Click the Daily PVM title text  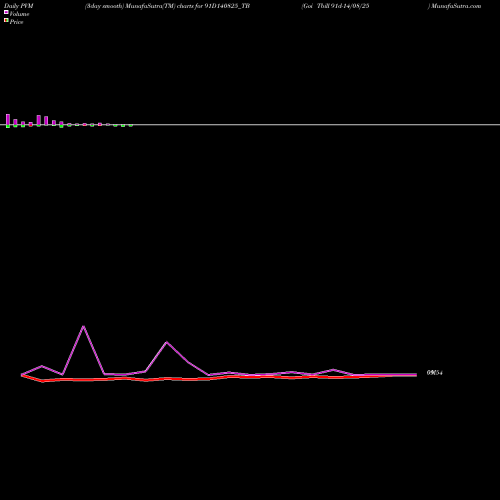(x=19, y=6)
